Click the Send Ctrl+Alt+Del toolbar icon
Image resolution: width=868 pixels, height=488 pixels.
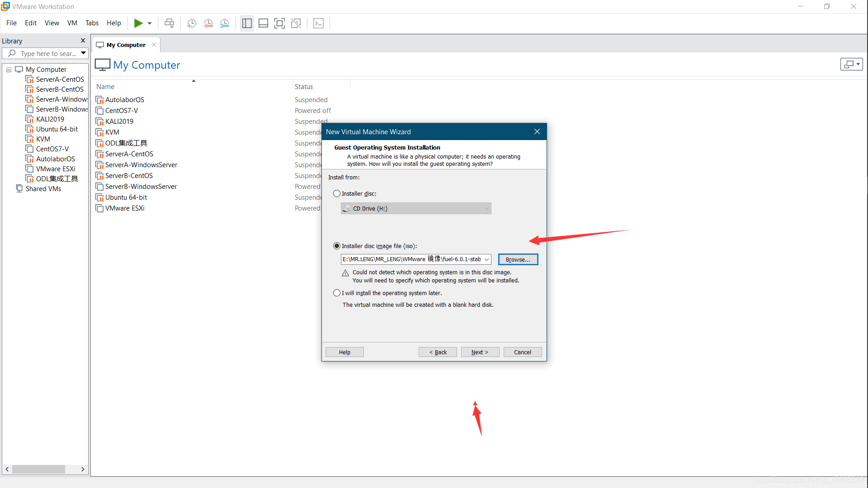pyautogui.click(x=169, y=23)
